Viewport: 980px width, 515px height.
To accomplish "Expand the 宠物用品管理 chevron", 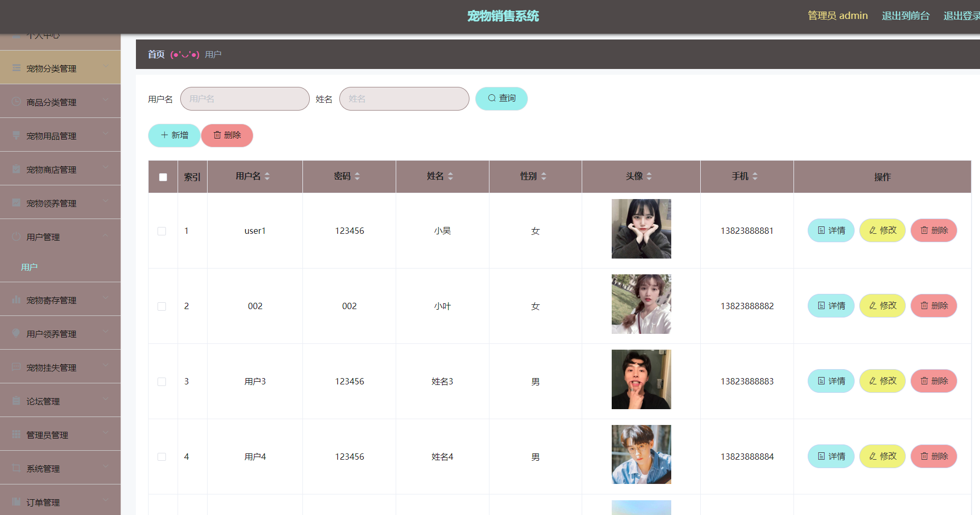I will pos(106,133).
